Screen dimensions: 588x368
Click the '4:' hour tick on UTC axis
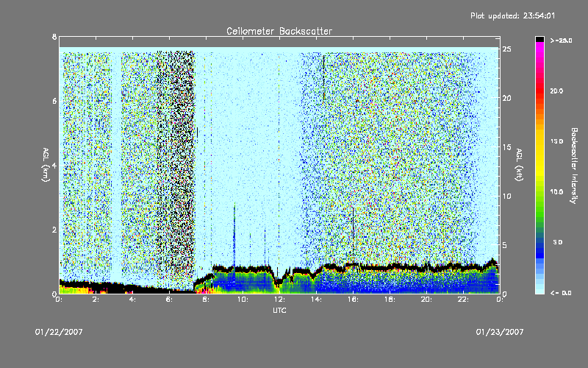click(x=132, y=300)
